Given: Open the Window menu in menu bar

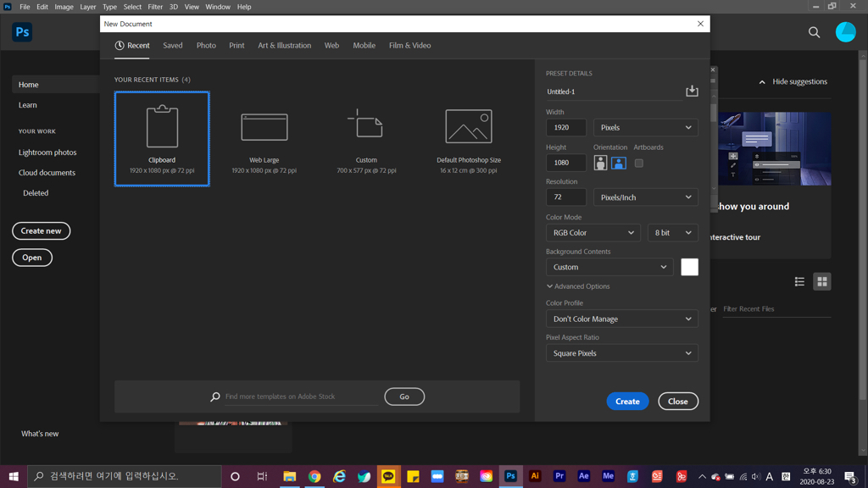Looking at the screenshot, I should tap(218, 7).
